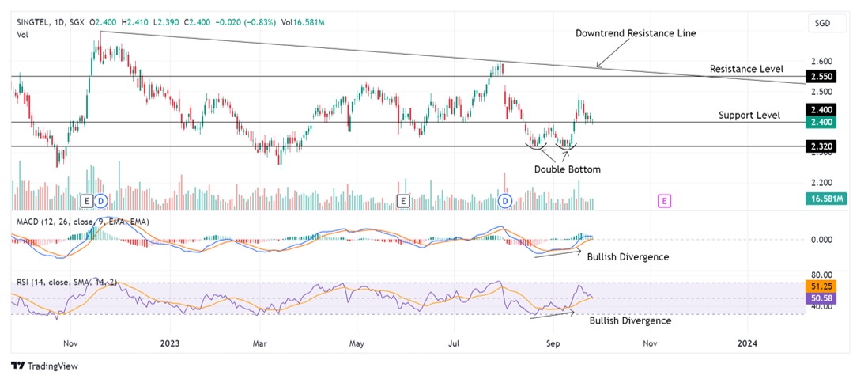
Task: Click the 0.000 MACD axis value
Action: pos(820,240)
